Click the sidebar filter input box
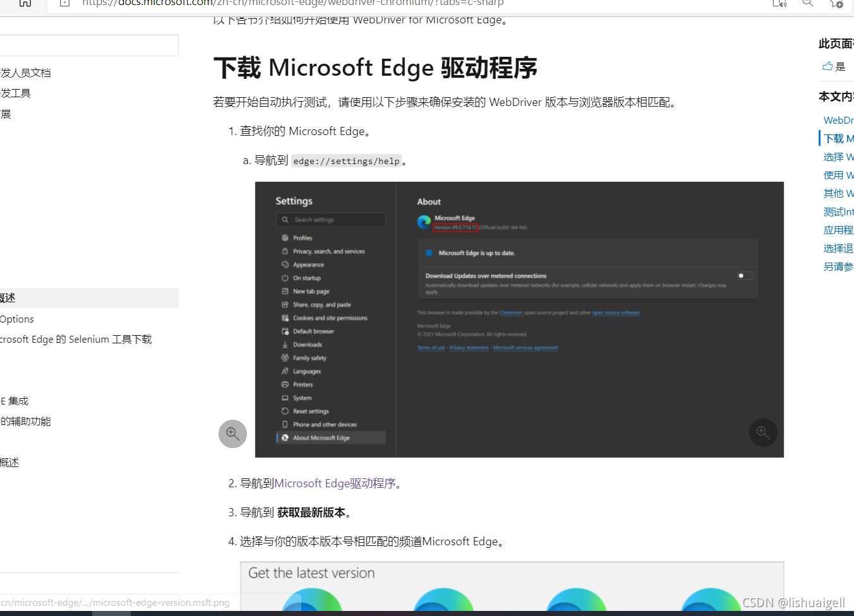This screenshot has height=616, width=854. tap(89, 45)
